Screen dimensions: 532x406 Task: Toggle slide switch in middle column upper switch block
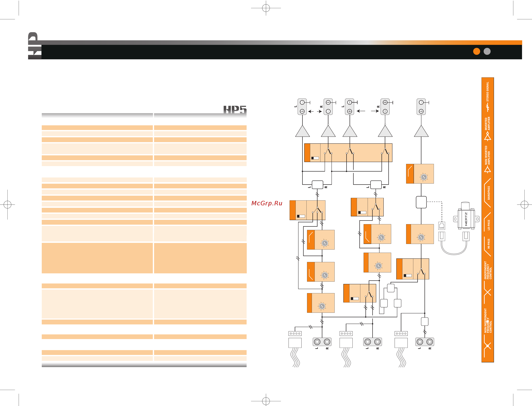coord(362,212)
